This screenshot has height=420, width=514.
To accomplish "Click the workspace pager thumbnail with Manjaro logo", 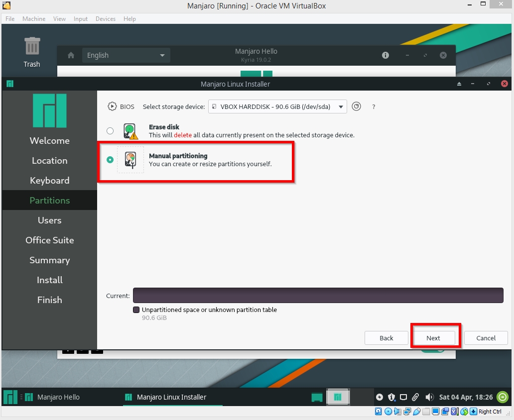I will coord(338,397).
